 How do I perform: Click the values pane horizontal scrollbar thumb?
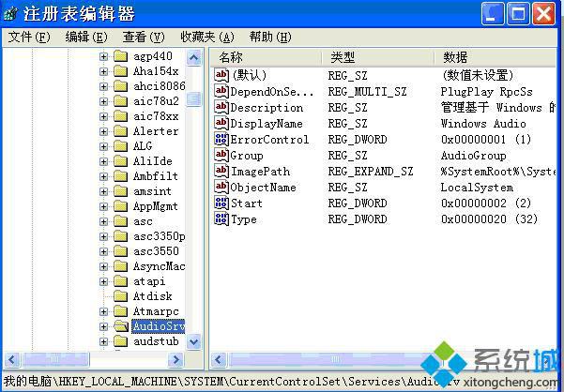(336, 359)
